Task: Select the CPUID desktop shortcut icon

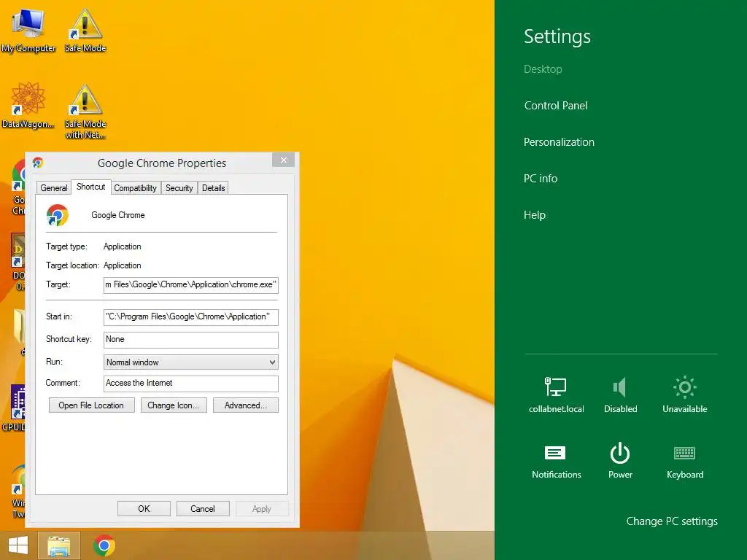Action: (15, 408)
